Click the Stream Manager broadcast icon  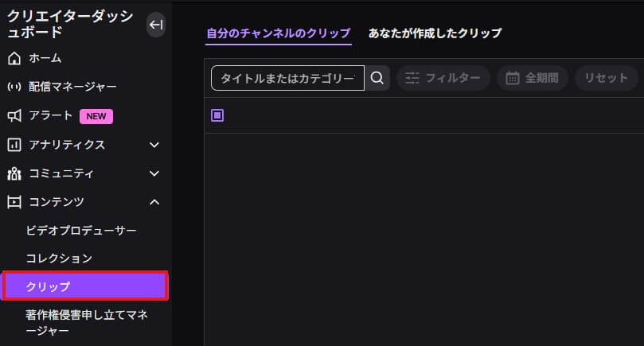point(14,86)
